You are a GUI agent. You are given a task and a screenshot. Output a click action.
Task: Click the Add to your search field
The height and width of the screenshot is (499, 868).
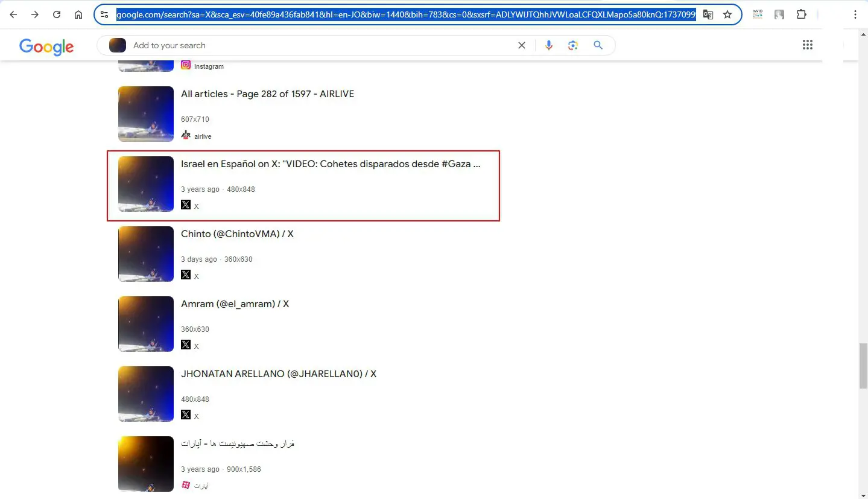[320, 45]
